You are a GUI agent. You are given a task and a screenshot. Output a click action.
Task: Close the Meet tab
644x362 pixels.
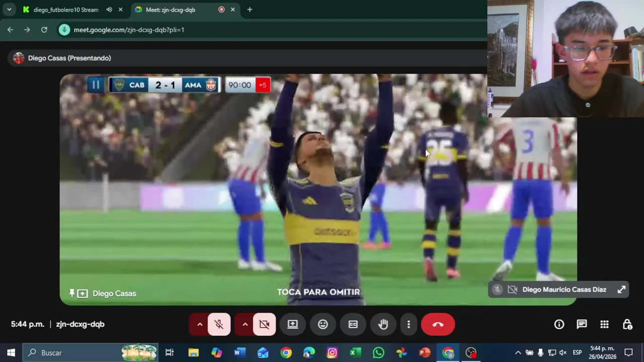point(232,10)
